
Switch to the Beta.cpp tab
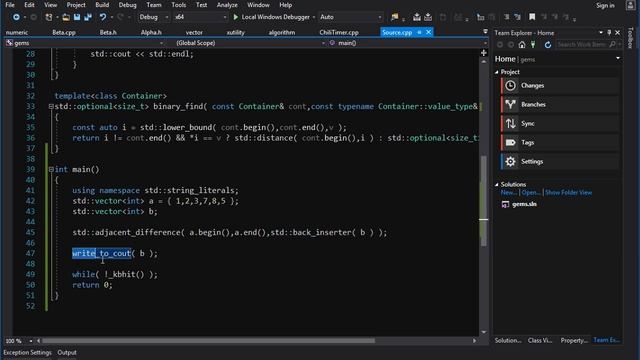(64, 32)
